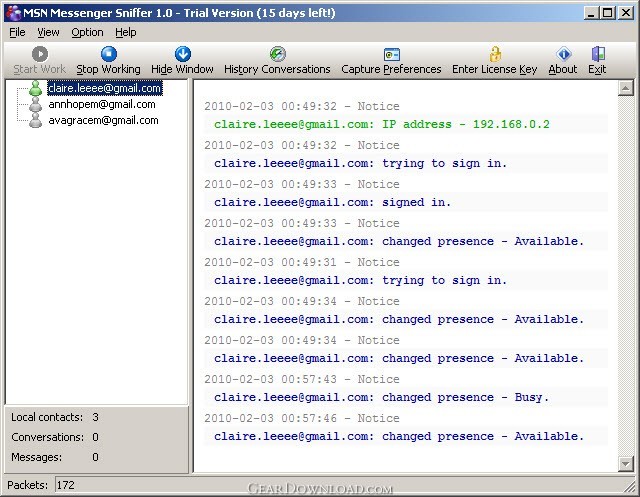
Task: Open History Conversations via its green icon
Action: click(x=278, y=54)
